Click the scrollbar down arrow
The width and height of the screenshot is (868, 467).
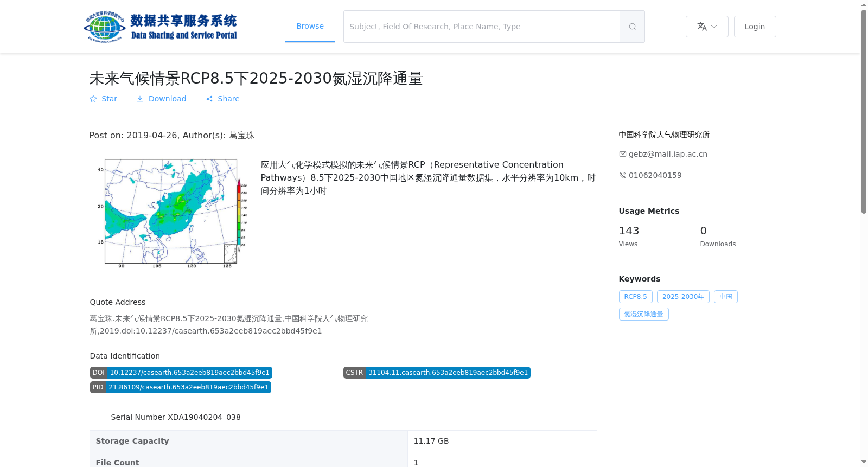click(x=864, y=462)
